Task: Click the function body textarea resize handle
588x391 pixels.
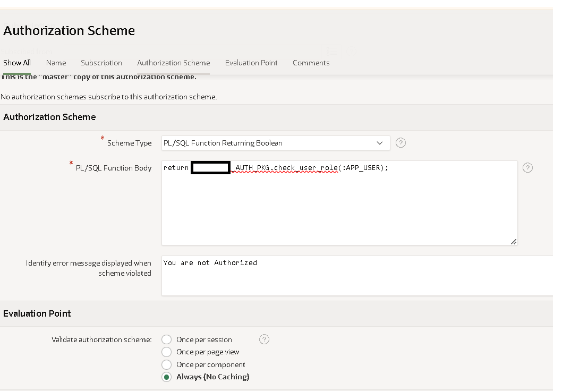Action: coord(514,241)
